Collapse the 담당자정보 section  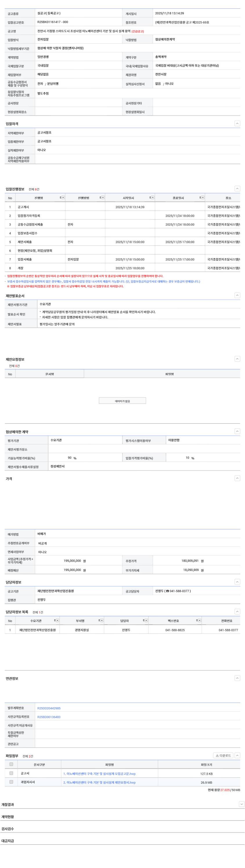click(237, 582)
